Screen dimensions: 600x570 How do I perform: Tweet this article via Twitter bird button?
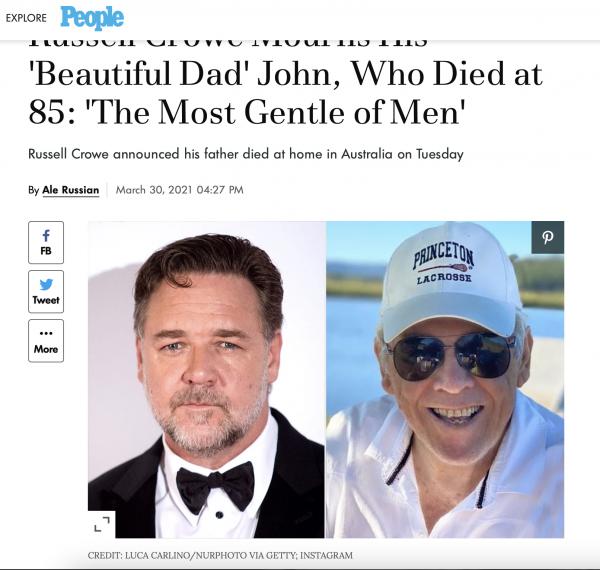click(x=46, y=292)
